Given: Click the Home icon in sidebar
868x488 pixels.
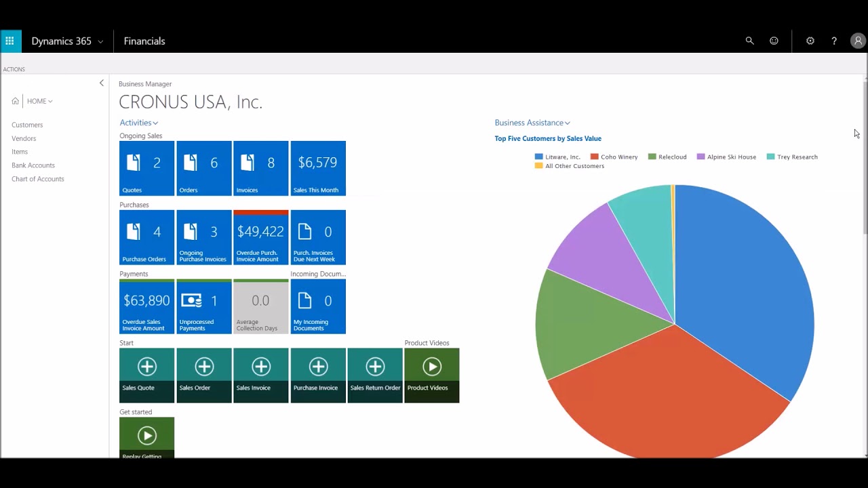Looking at the screenshot, I should coord(16,101).
